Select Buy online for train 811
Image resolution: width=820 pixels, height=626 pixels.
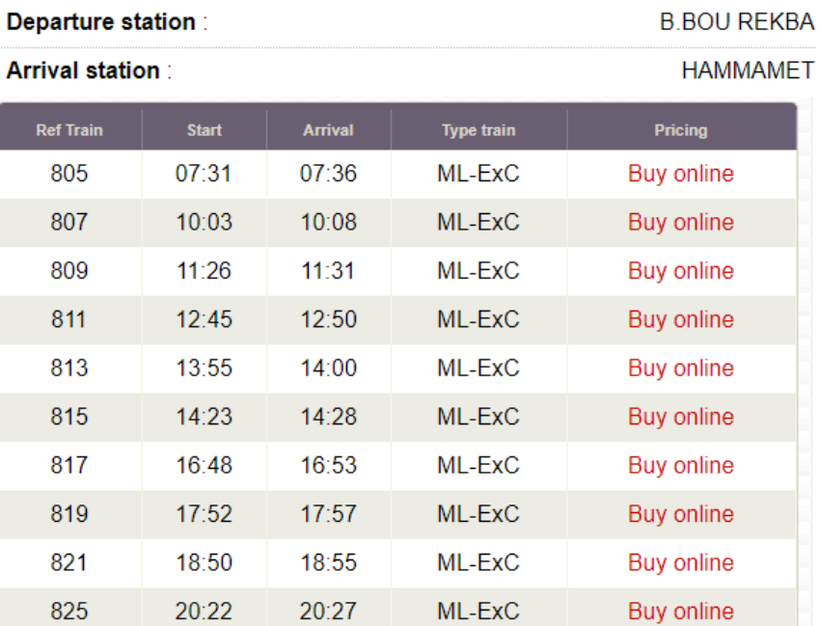pos(680,320)
